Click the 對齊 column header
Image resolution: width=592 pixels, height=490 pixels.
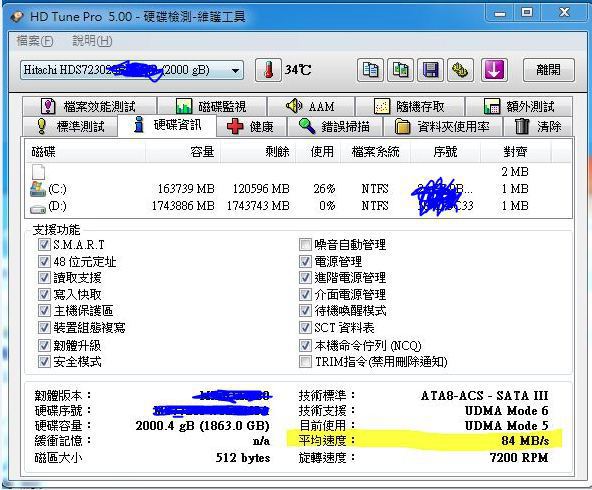(x=515, y=152)
